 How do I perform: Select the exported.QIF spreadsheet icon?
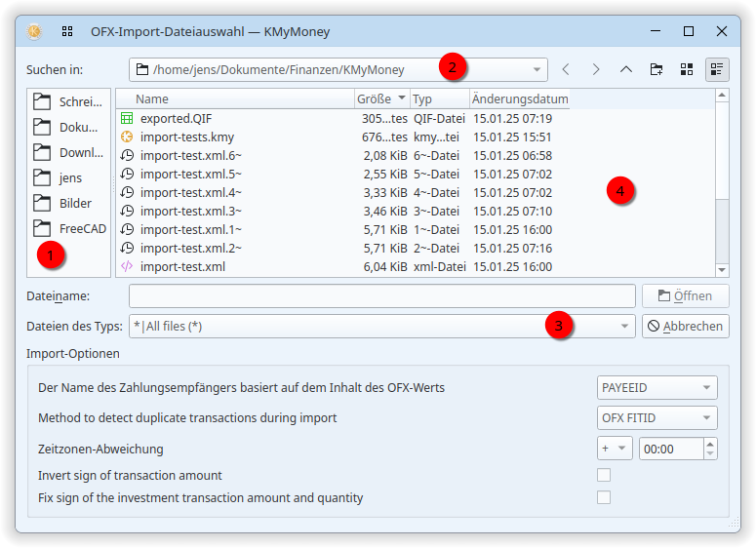[127, 118]
